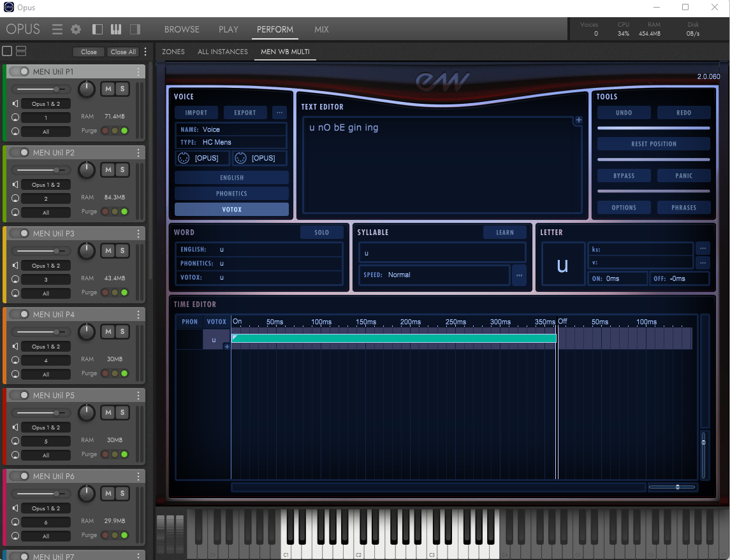Mute the MEN Util P2 instrument
The width and height of the screenshot is (730, 560).
[x=108, y=169]
